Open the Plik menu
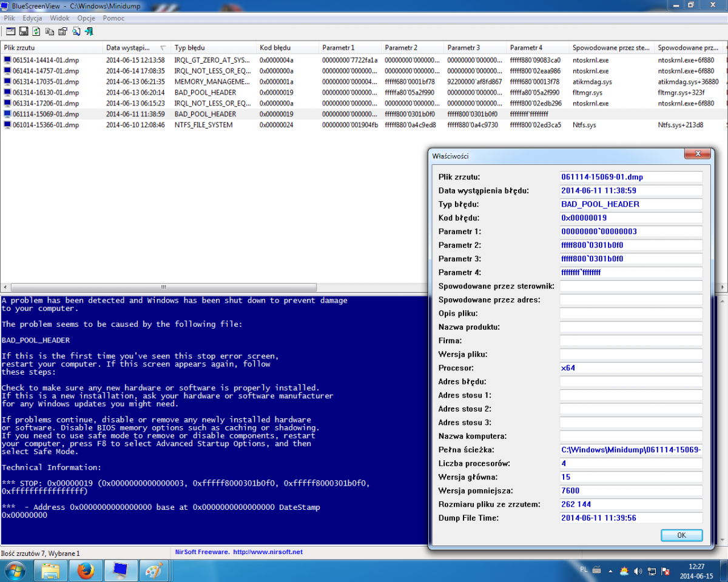Image resolution: width=728 pixels, height=582 pixels. tap(9, 18)
